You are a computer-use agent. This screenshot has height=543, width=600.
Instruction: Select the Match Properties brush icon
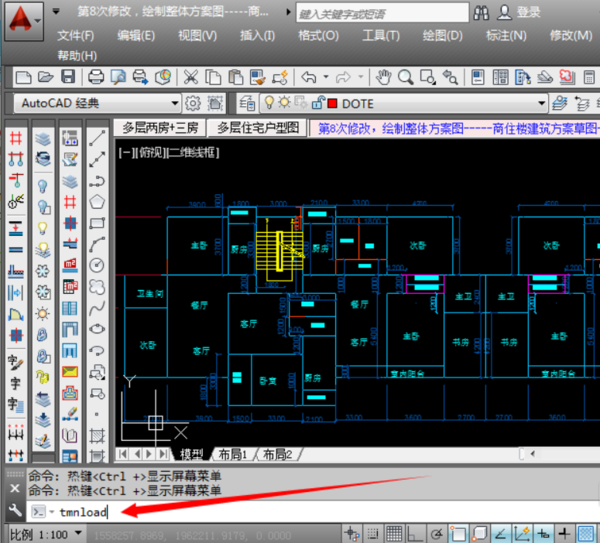(x=258, y=77)
